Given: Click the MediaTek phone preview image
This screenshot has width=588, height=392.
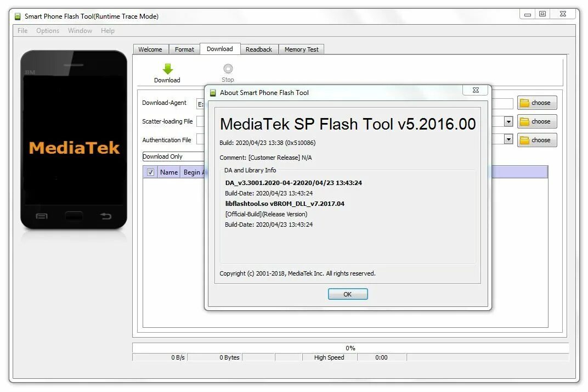Looking at the screenshot, I should tap(74, 139).
